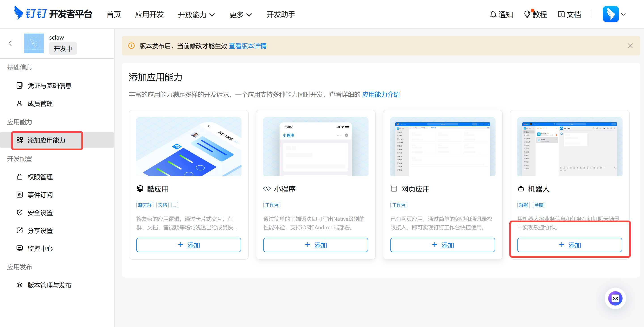Switch to 应用开发 in the top nav

(149, 15)
